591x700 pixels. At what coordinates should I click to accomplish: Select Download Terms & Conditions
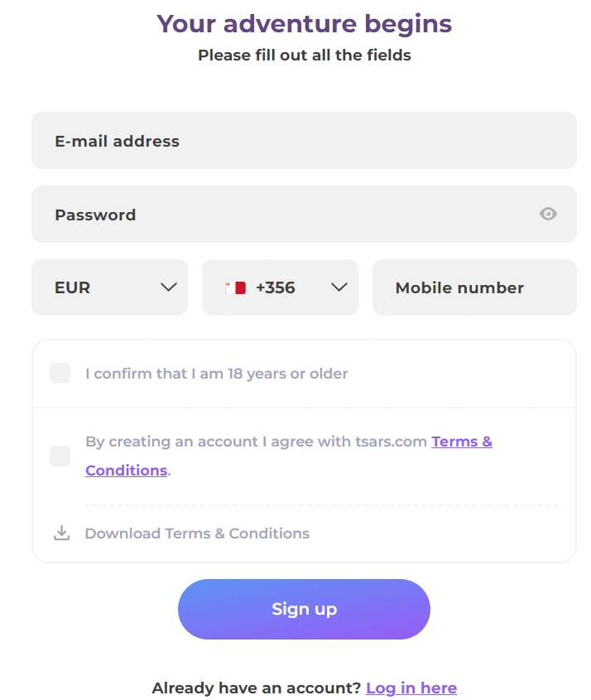[x=196, y=533]
